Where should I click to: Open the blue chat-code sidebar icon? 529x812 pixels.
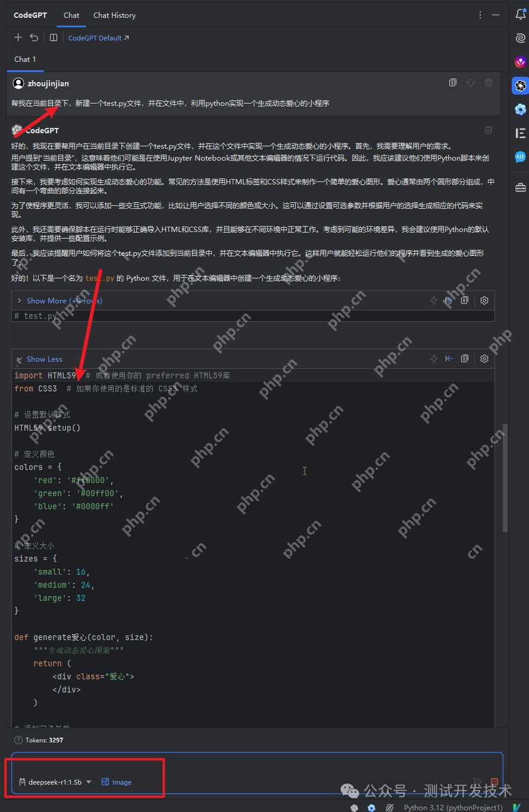point(521,157)
